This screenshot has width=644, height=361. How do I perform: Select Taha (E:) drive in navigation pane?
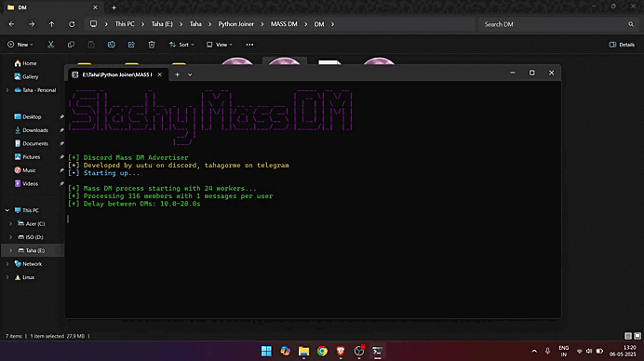33,250
